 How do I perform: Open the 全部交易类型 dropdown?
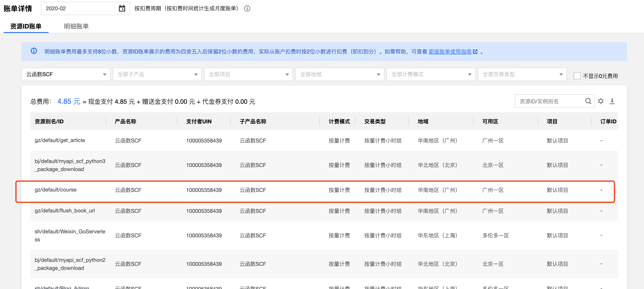pos(522,74)
